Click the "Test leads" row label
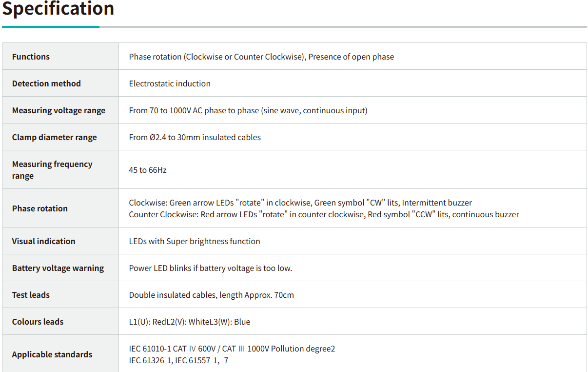Screen dimensions: 588x372 pyautogui.click(x=31, y=295)
